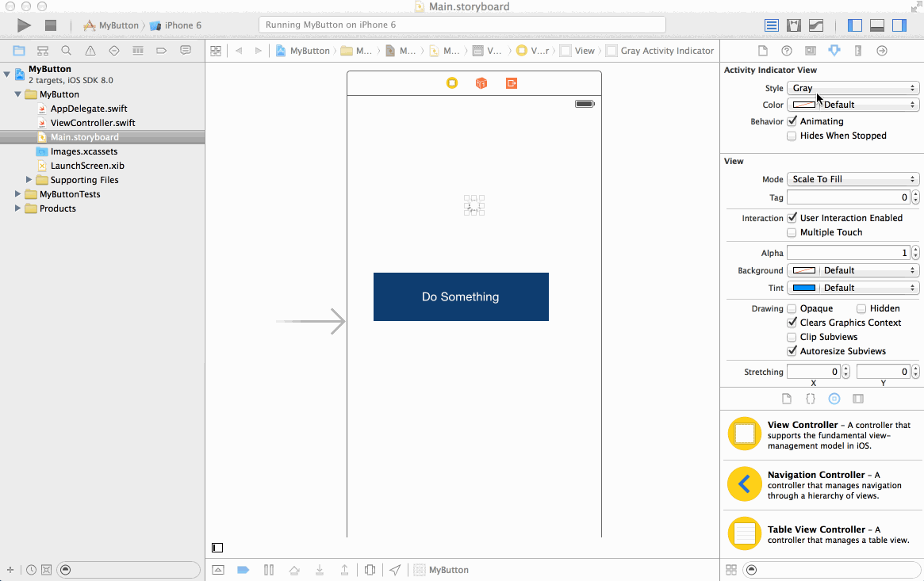Click the First Responder cube icon
The width and height of the screenshot is (924, 581).
tap(481, 83)
